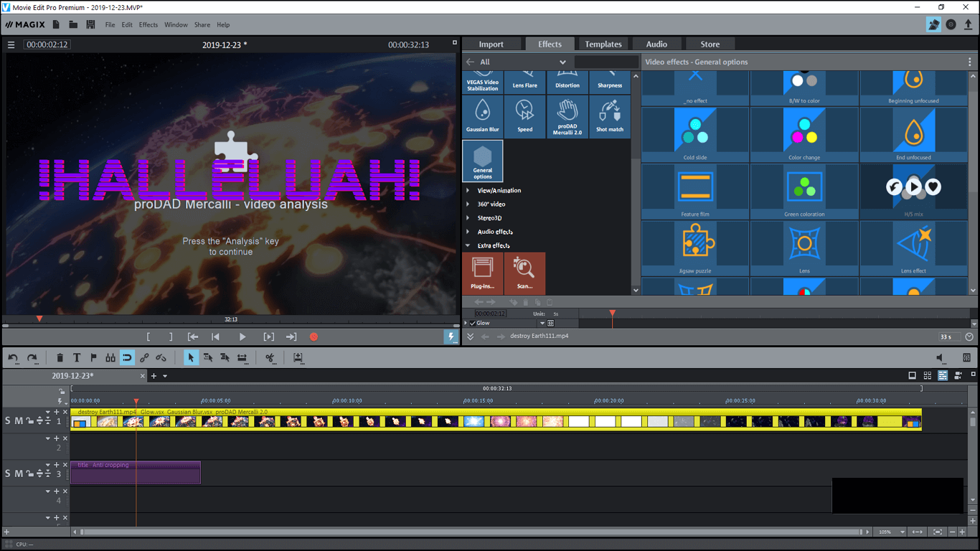Open the General options effect tile
This screenshot has height=551, width=980.
[x=483, y=161]
